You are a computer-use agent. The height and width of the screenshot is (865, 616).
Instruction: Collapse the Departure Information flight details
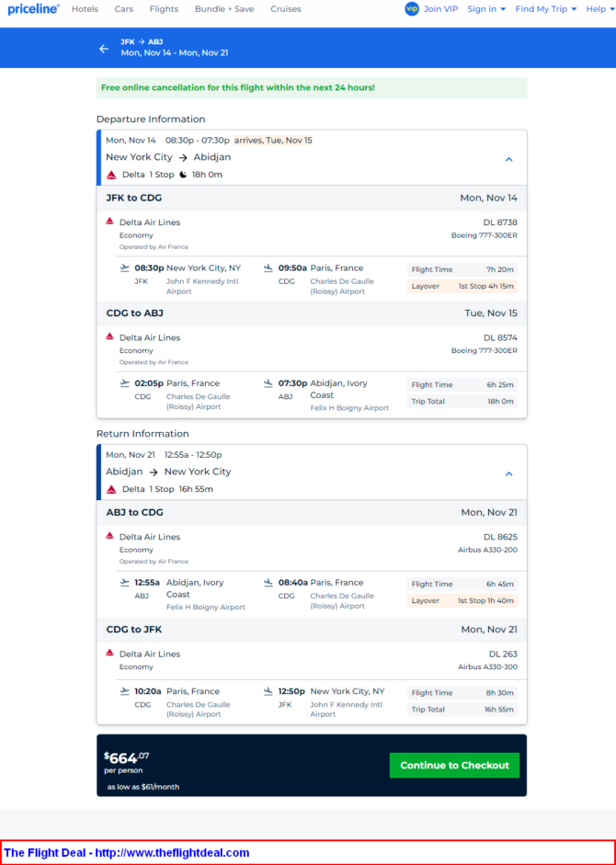[x=509, y=159]
